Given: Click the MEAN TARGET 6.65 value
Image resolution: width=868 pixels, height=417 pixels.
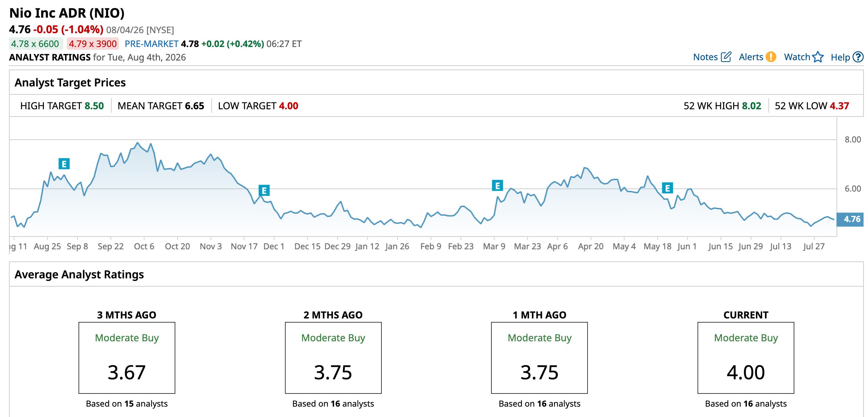Looking at the screenshot, I should (x=194, y=106).
